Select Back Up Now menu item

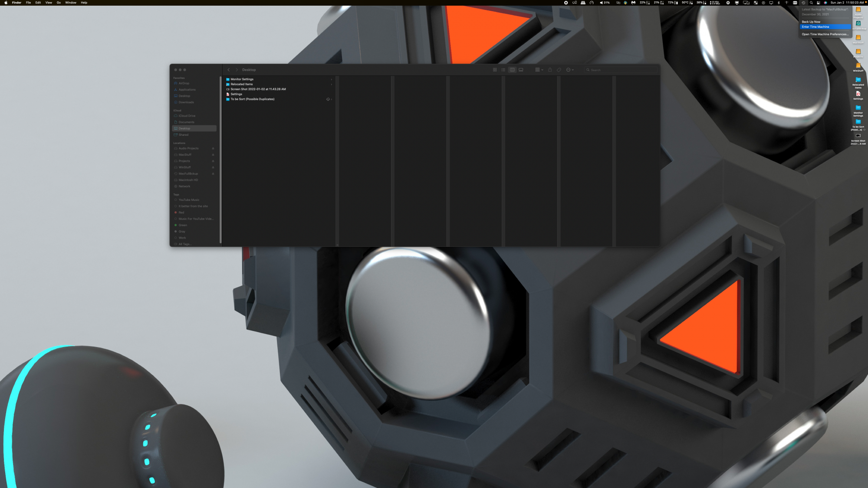click(811, 22)
